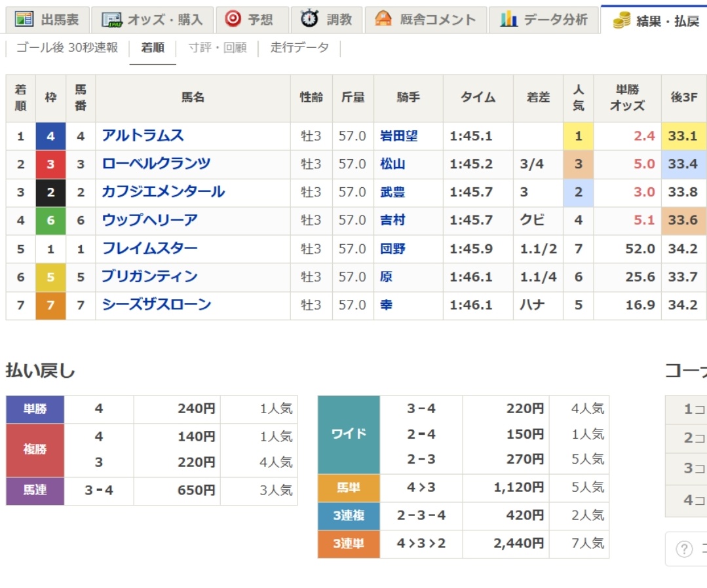Screen dimensions: 707x588
Task: Click the 払い戻し heading
Action: 40,371
